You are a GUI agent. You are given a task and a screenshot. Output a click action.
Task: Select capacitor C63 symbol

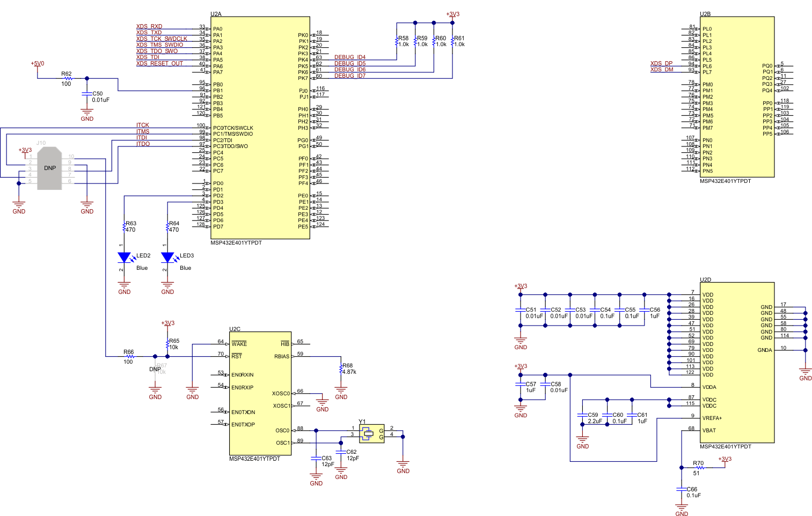(316, 458)
